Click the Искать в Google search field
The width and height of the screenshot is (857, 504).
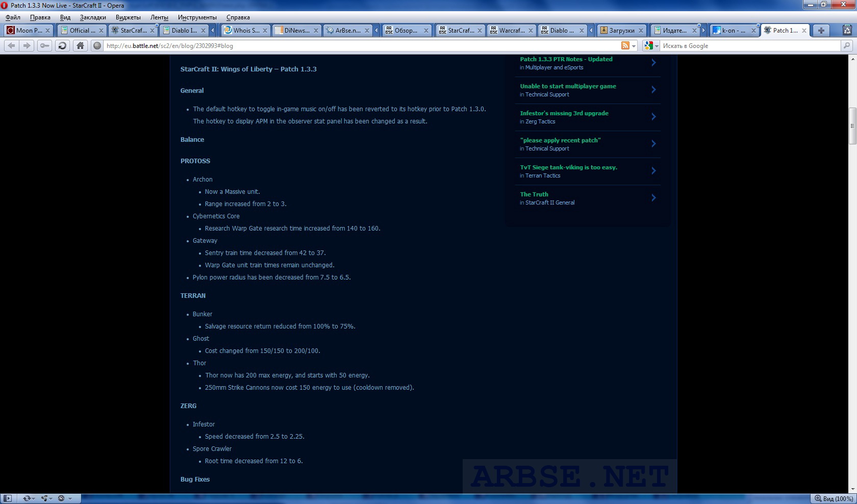point(750,45)
